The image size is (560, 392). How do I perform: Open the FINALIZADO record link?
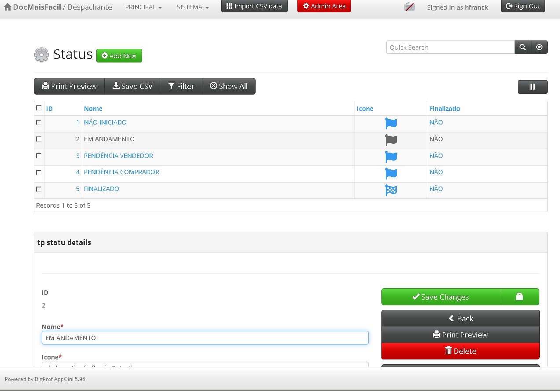tap(102, 189)
